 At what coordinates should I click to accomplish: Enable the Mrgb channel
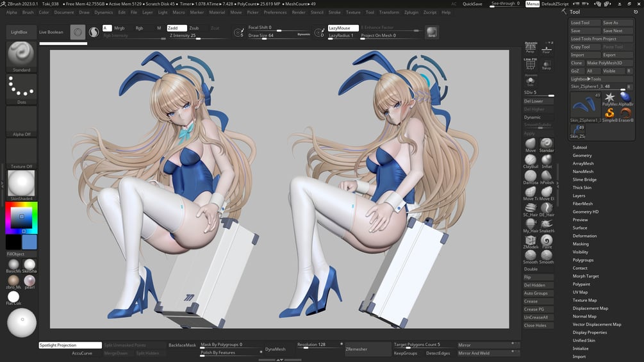pos(119,28)
